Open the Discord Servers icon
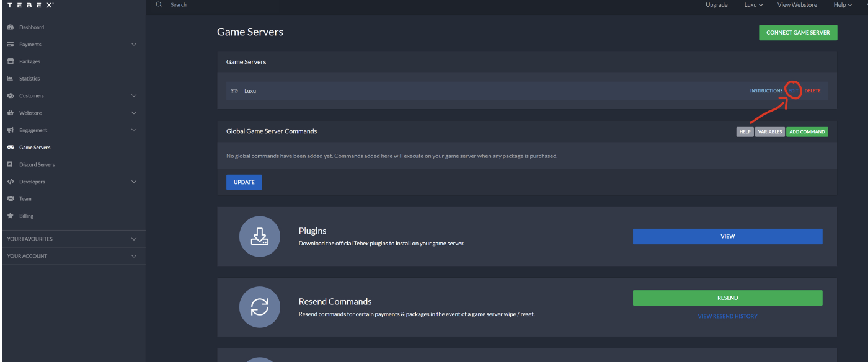 coord(11,164)
